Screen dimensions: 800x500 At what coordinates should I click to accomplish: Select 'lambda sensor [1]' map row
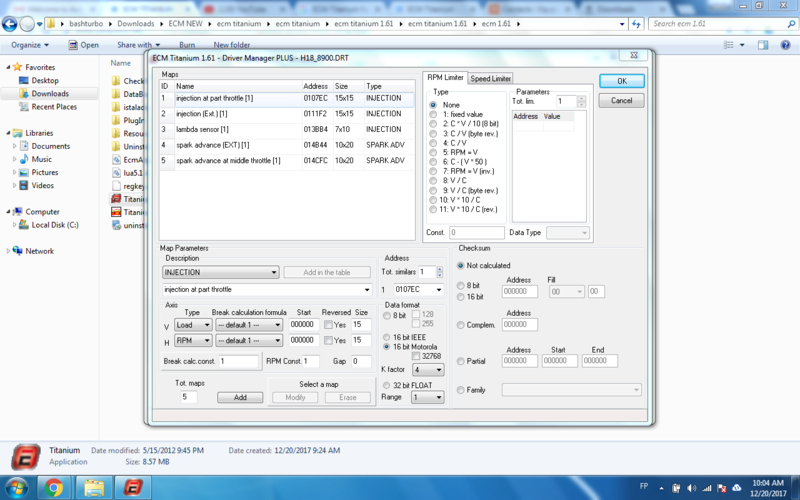[x=287, y=130]
